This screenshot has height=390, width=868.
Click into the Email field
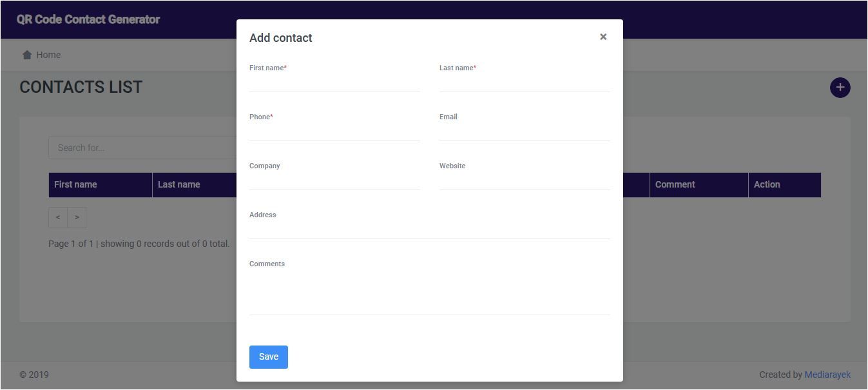pyautogui.click(x=525, y=132)
